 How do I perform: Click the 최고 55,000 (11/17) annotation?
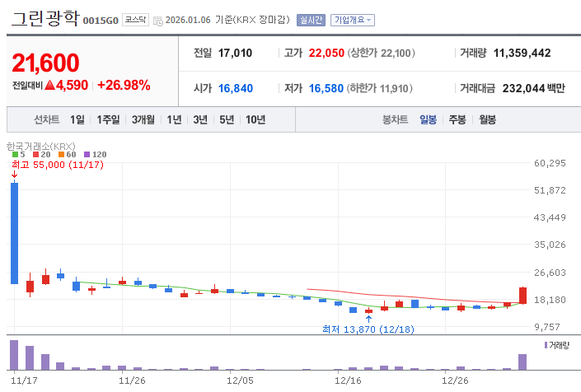(58, 165)
